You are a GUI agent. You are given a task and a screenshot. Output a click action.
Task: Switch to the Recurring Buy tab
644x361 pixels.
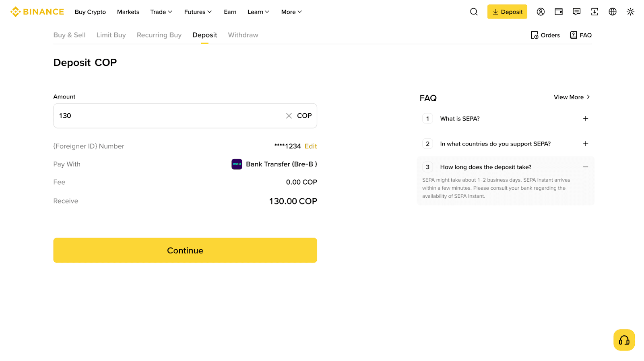click(x=159, y=35)
